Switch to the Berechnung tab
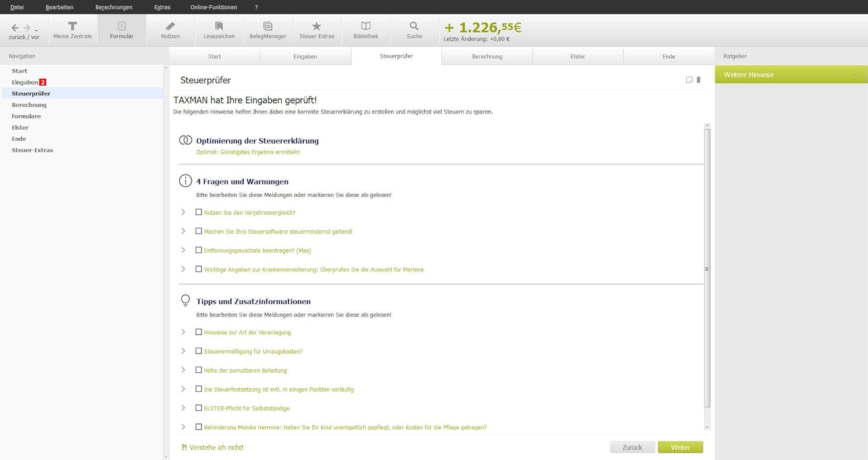 pos(487,56)
